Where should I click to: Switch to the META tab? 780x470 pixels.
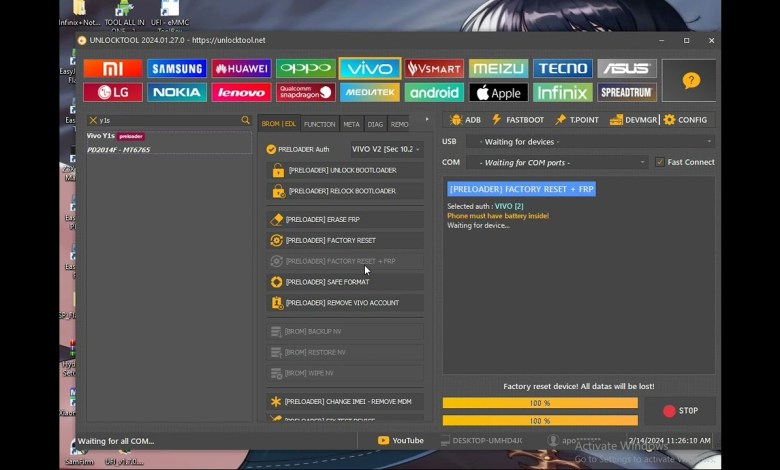click(x=352, y=124)
